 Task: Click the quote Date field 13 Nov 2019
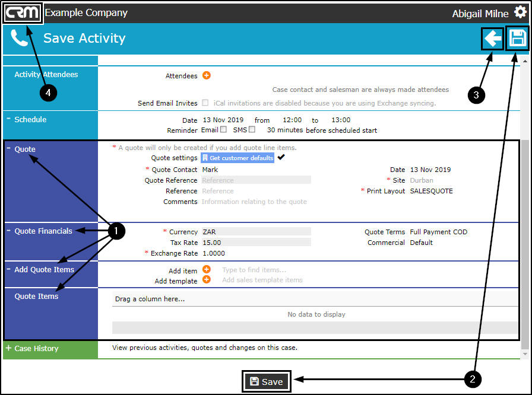430,170
